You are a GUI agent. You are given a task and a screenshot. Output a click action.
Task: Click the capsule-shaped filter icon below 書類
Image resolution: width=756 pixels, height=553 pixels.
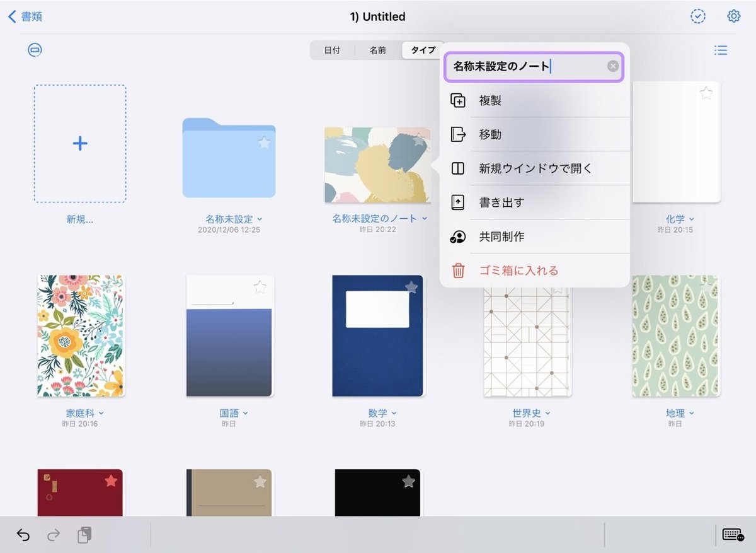[35, 50]
